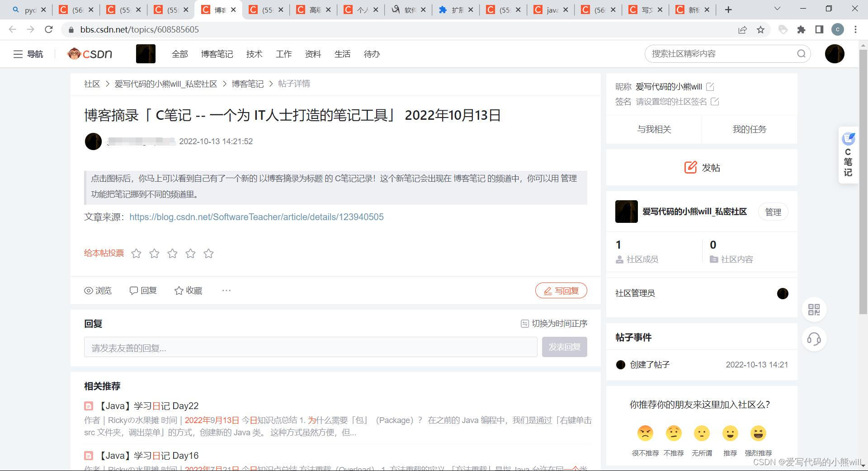Open Chrome three-dot menu
Screen dimensions: 868x471
855,29
